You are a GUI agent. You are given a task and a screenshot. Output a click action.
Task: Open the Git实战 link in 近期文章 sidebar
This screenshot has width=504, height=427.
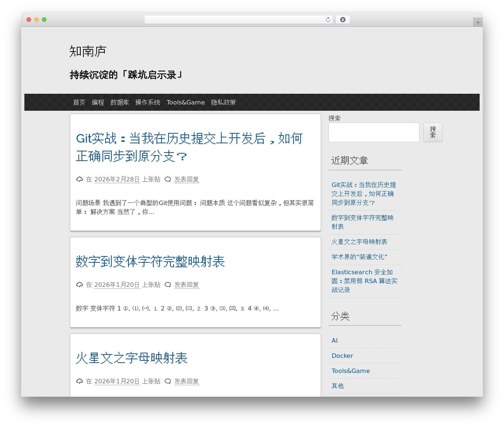point(364,194)
